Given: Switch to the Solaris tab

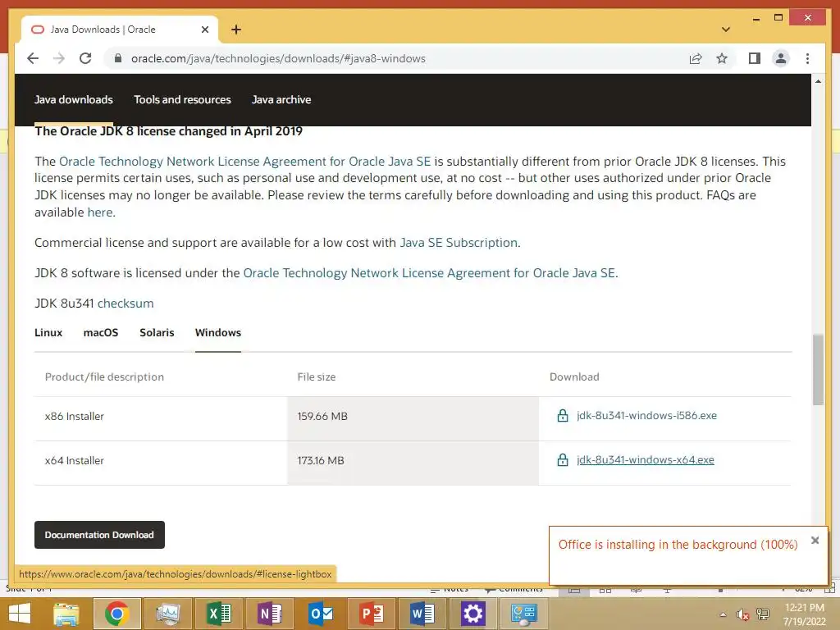Looking at the screenshot, I should coord(157,333).
